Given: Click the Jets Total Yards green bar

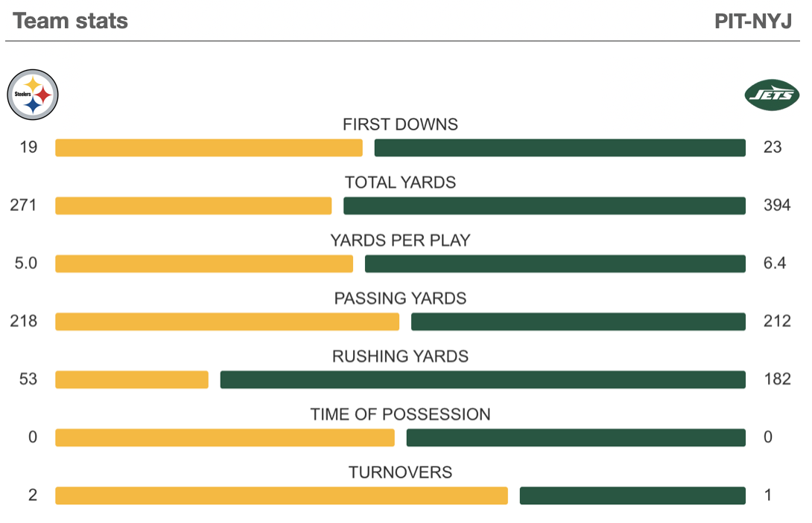Looking at the screenshot, I should click(x=544, y=206).
